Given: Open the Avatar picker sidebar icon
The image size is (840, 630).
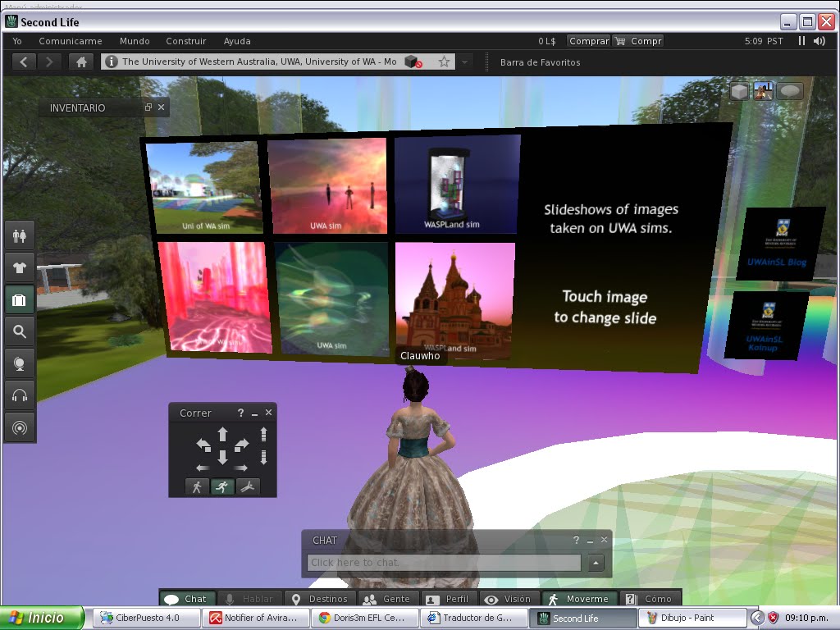Looking at the screenshot, I should coord(20,235).
